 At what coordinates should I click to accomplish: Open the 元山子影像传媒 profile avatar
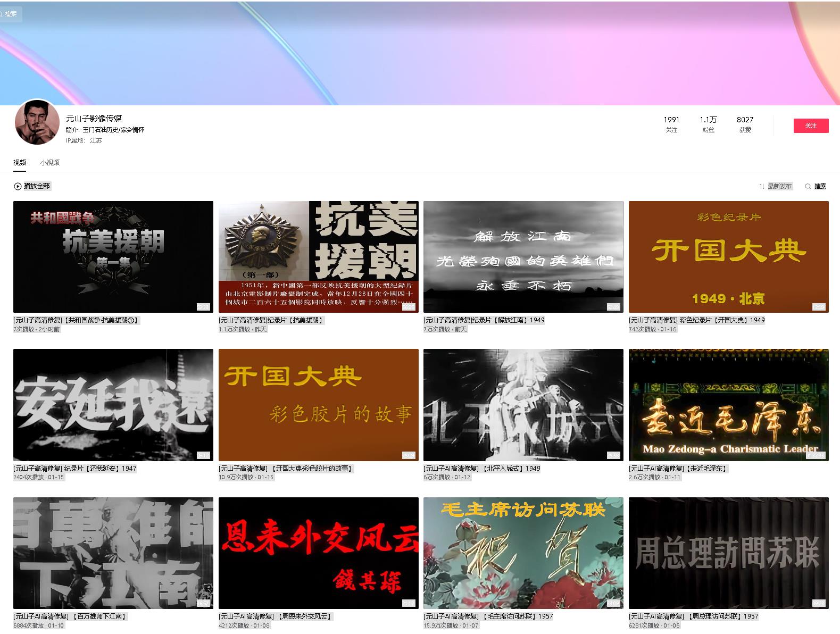[x=37, y=122]
